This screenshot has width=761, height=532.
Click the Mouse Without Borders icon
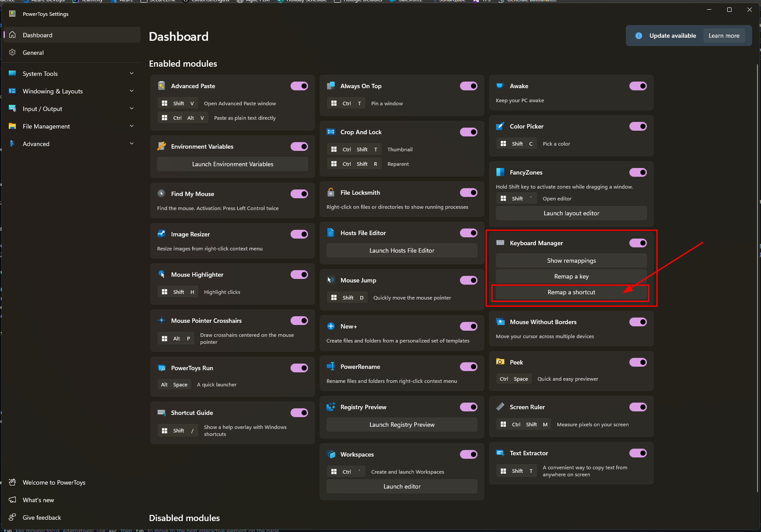500,322
